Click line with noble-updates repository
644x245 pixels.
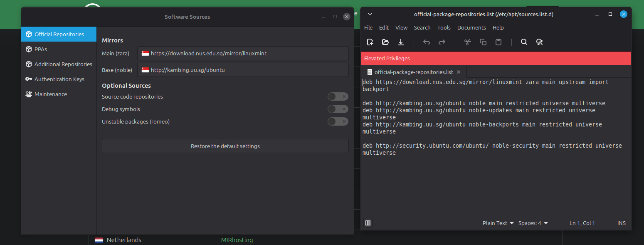pos(479,114)
